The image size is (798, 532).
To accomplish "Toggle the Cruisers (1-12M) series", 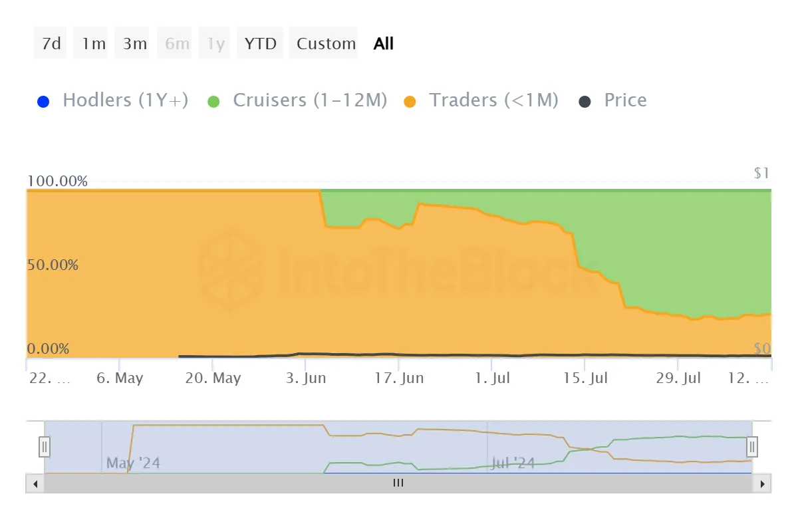I will (310, 100).
